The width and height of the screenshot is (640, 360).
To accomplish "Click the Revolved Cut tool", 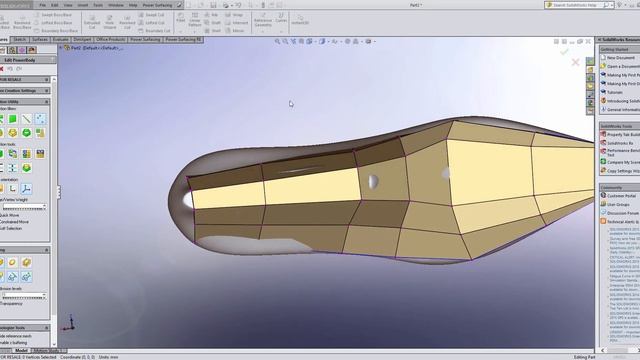I will 127,22.
